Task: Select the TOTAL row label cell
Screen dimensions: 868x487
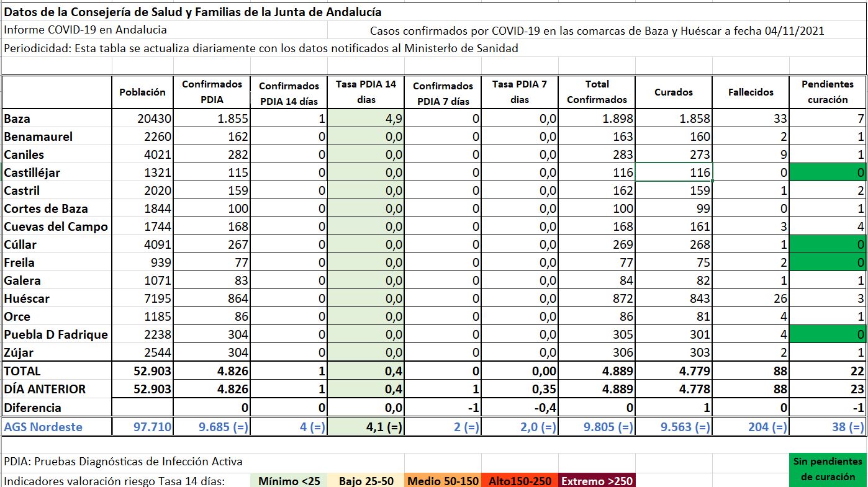Action: 57,371
